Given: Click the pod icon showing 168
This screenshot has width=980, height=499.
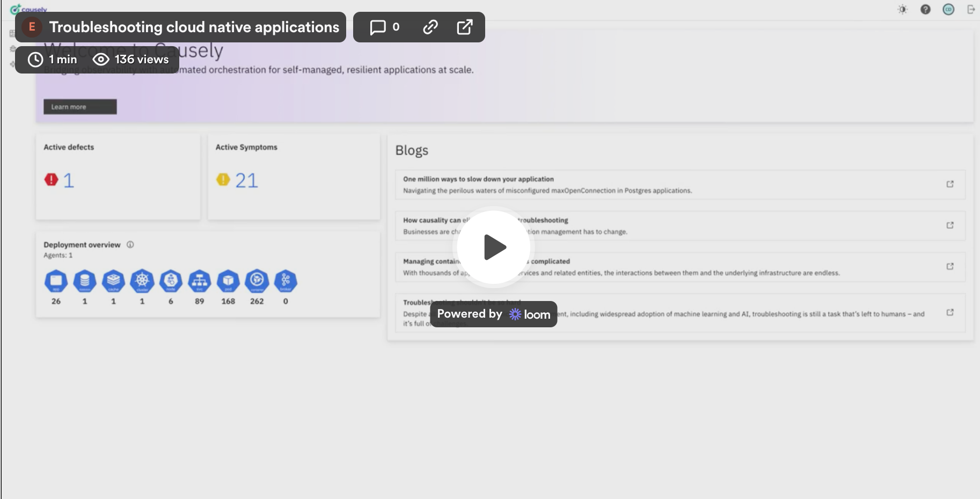Looking at the screenshot, I should (228, 282).
